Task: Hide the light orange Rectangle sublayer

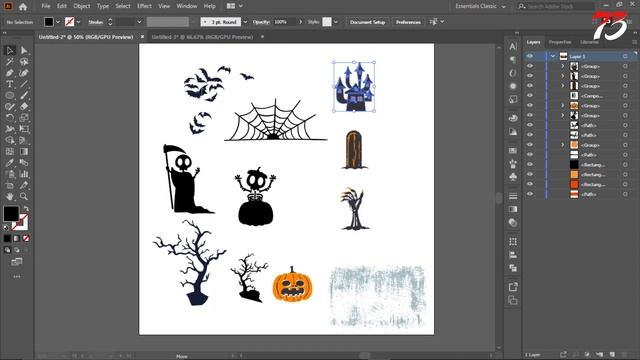Action: [530, 174]
